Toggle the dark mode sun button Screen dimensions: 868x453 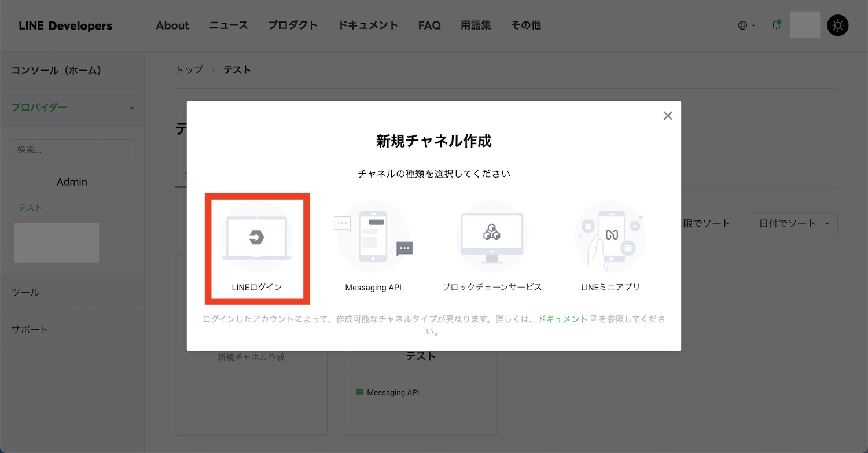[838, 25]
